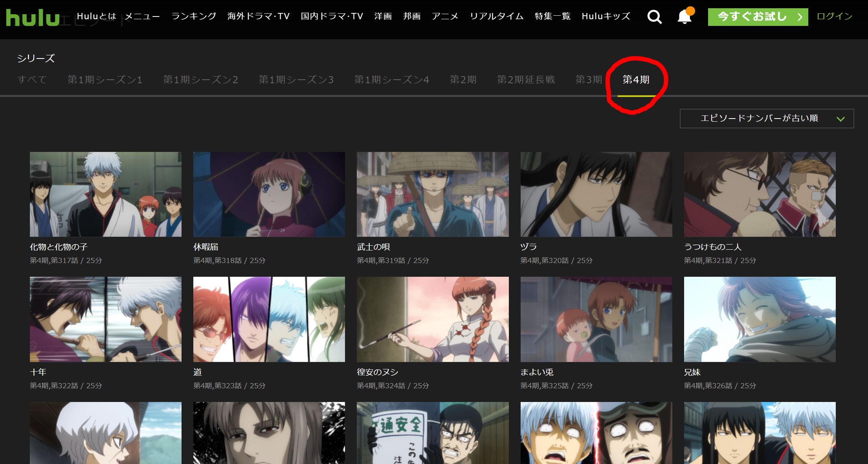Open thumbnail for 徨安のヌシ episode
This screenshot has width=868, height=464.
point(433,319)
